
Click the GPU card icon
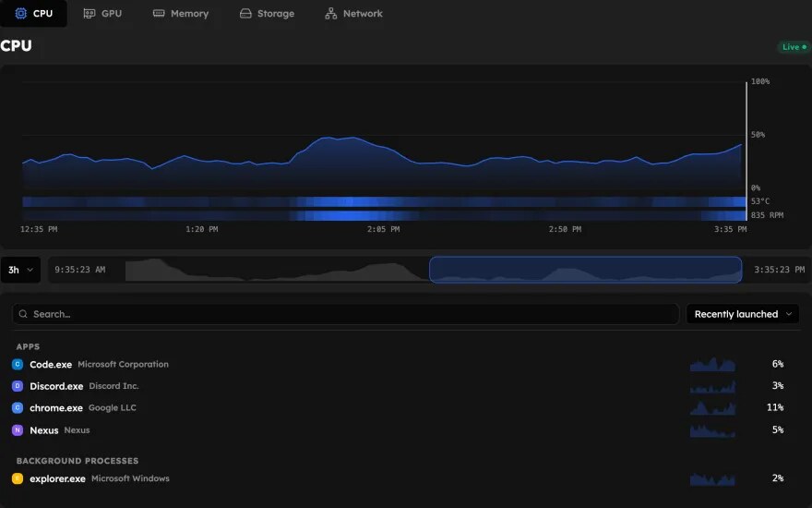(90, 14)
